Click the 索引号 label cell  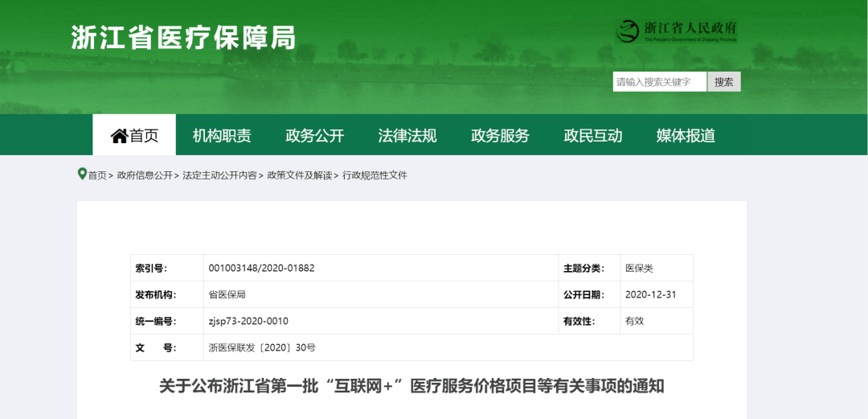point(167,268)
